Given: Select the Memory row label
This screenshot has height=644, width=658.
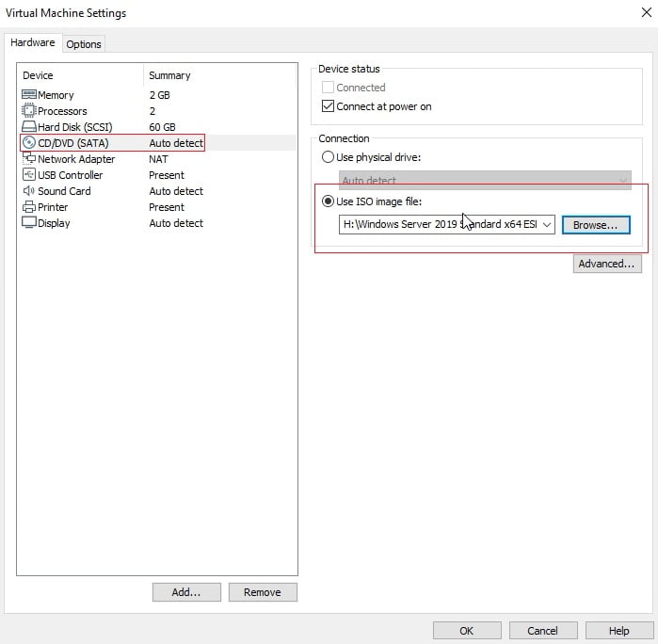Looking at the screenshot, I should [56, 95].
